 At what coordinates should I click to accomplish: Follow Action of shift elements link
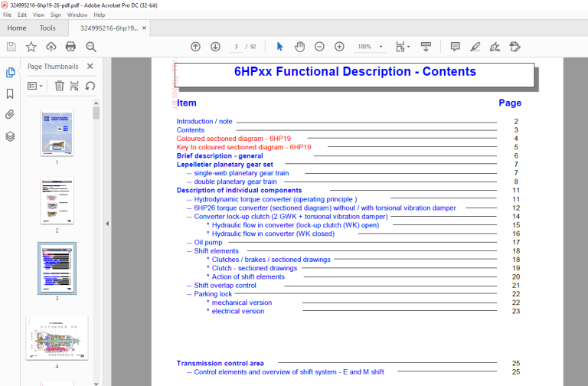(x=248, y=276)
